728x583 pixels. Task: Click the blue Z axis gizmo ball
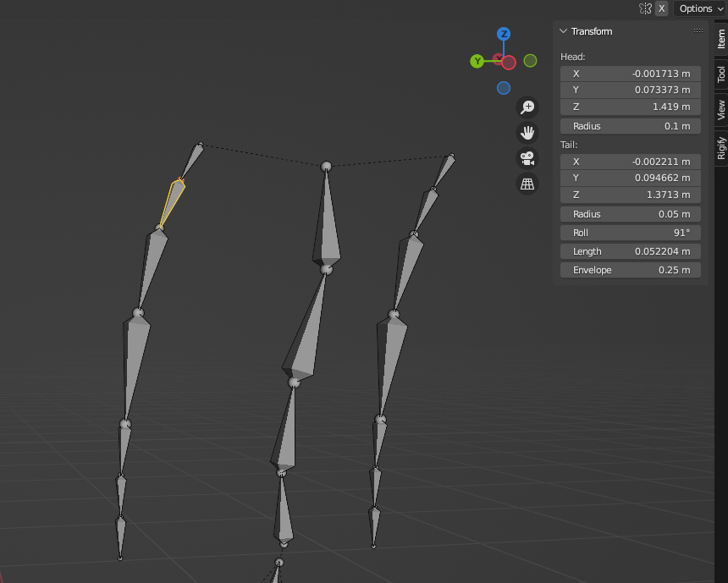tap(504, 34)
